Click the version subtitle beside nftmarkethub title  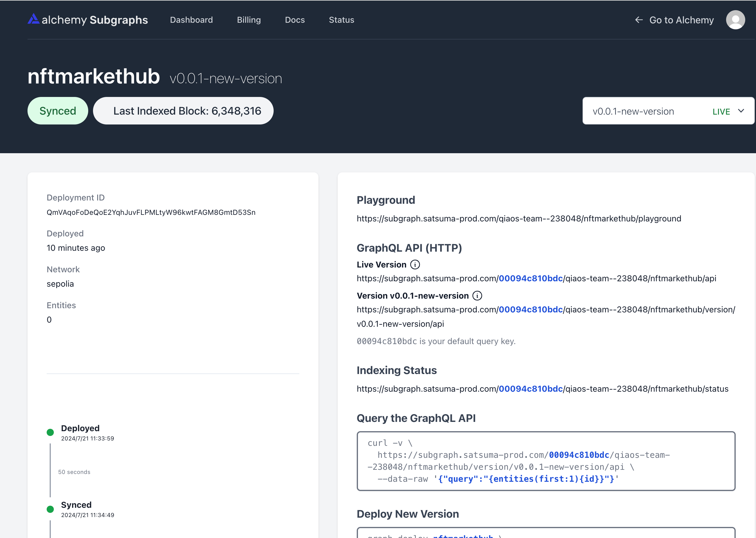[x=226, y=78]
